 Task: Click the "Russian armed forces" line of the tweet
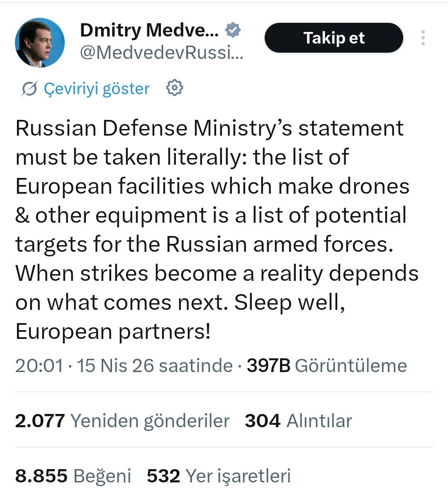[x=204, y=244]
